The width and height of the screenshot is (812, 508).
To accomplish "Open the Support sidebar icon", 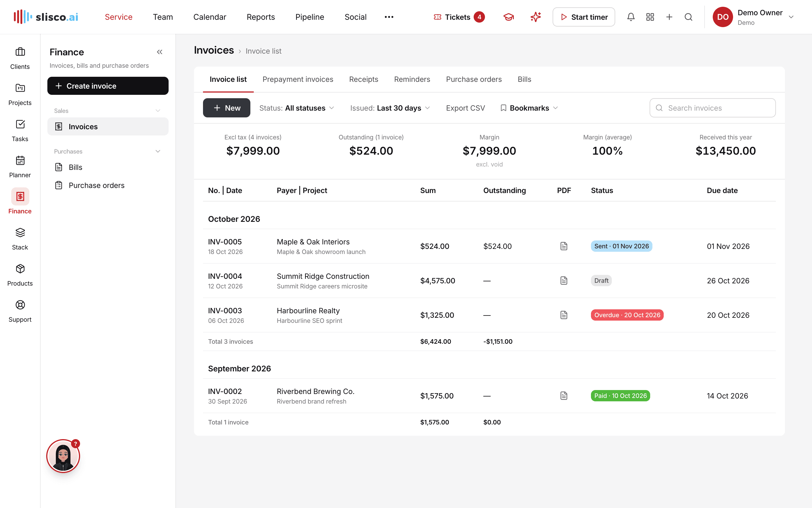I will tap(20, 311).
